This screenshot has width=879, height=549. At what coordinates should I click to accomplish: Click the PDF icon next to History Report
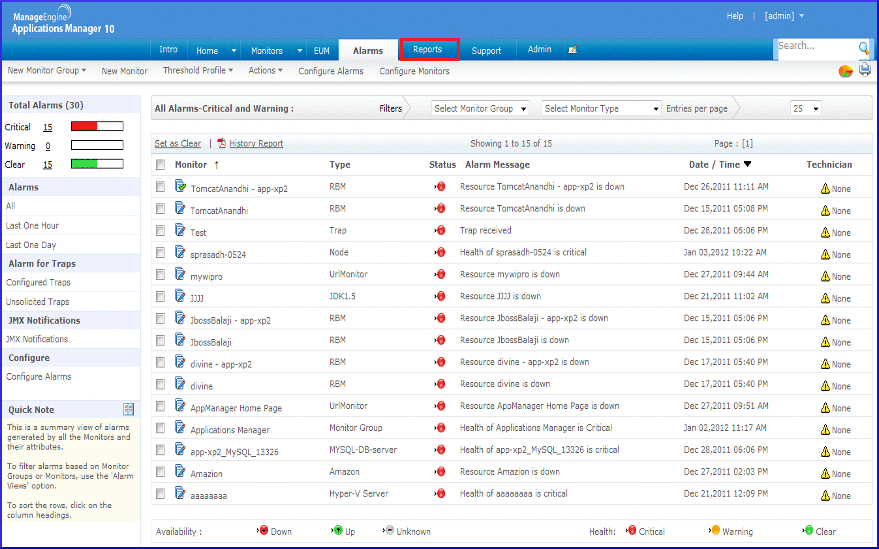point(221,144)
